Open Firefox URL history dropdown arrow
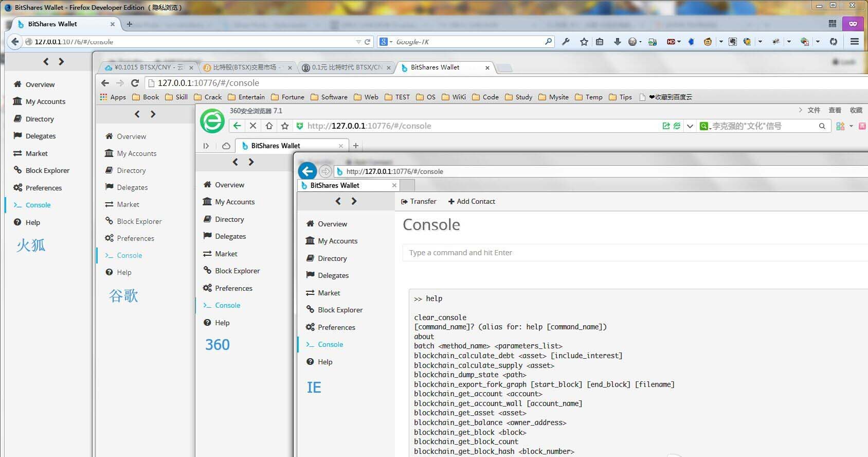The height and width of the screenshot is (457, 868). coord(358,42)
